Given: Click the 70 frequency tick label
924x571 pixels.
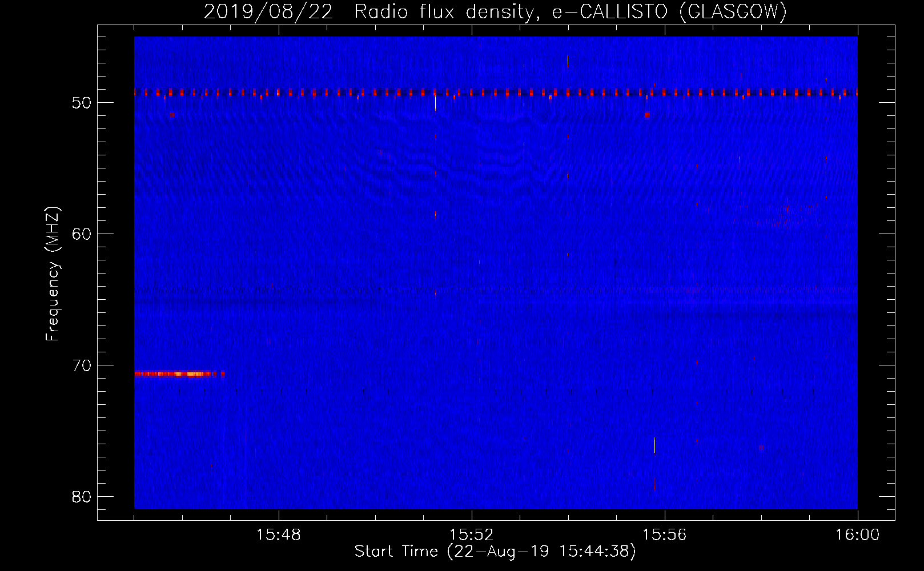Looking at the screenshot, I should pos(82,365).
